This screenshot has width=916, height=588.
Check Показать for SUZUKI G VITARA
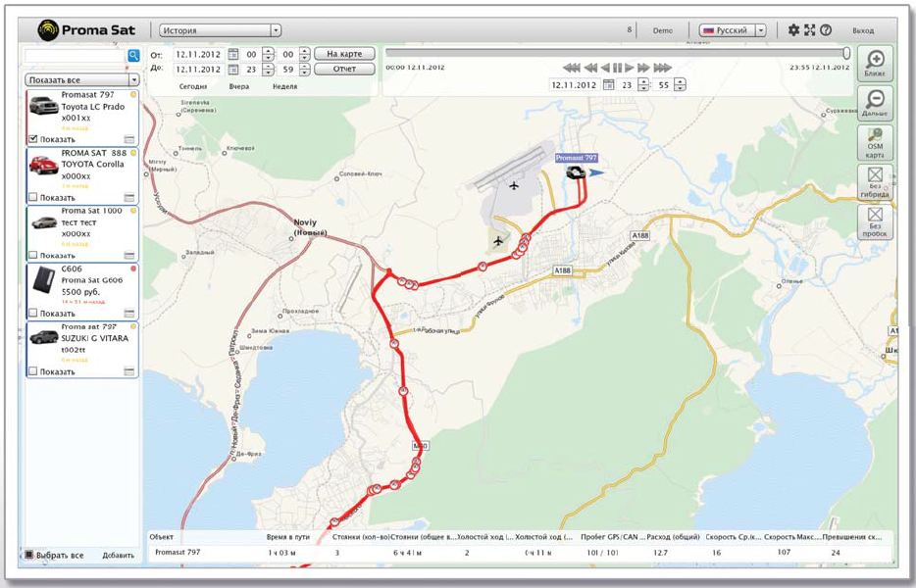click(x=32, y=371)
